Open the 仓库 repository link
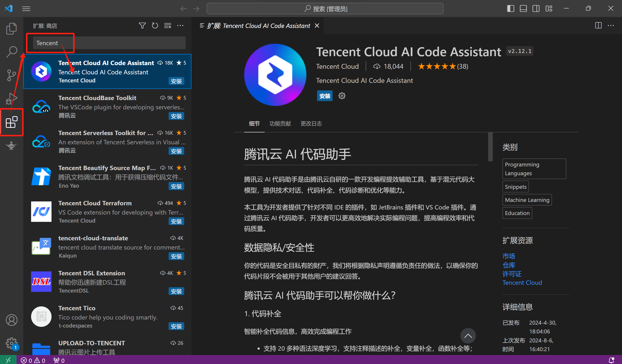The height and width of the screenshot is (364, 622). [509, 265]
